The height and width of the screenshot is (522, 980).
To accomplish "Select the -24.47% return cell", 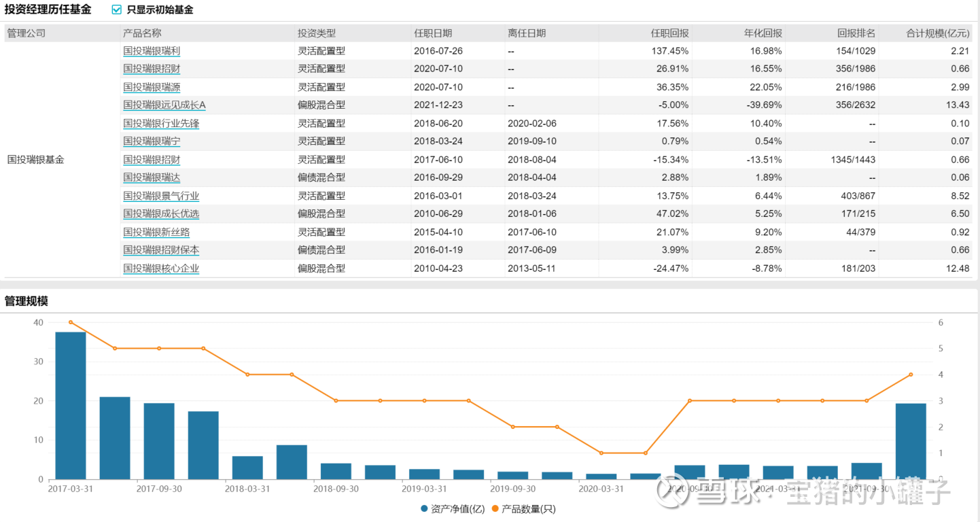I will pos(671,268).
